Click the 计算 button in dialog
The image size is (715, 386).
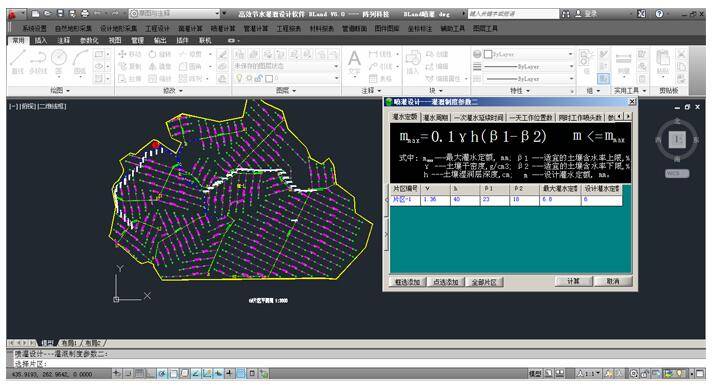(573, 281)
